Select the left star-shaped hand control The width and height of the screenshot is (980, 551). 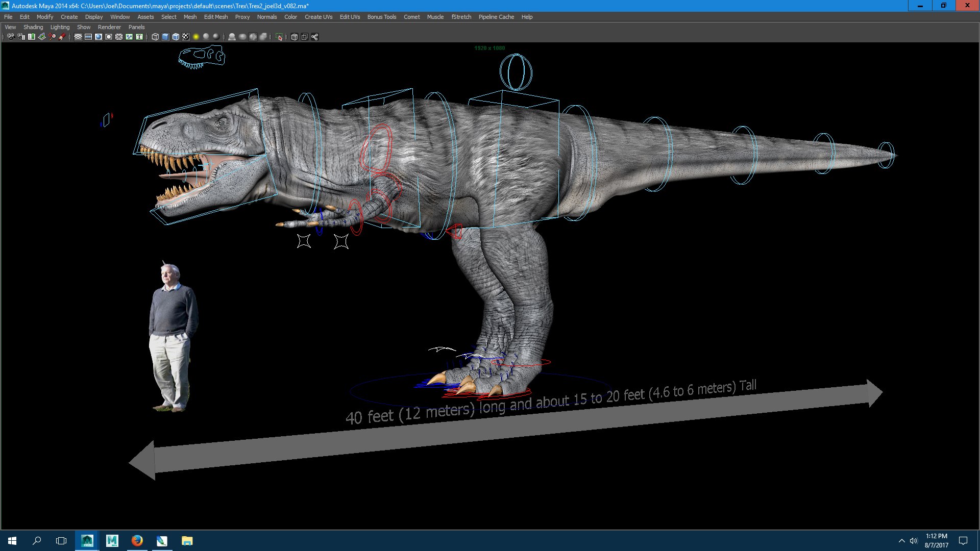304,241
